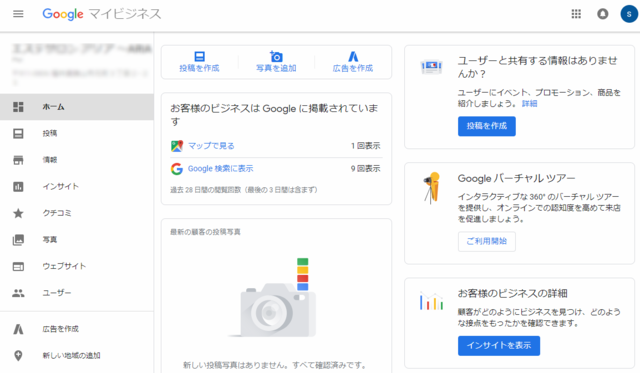
Task: Open インサイト in the sidebar
Action: 77,186
